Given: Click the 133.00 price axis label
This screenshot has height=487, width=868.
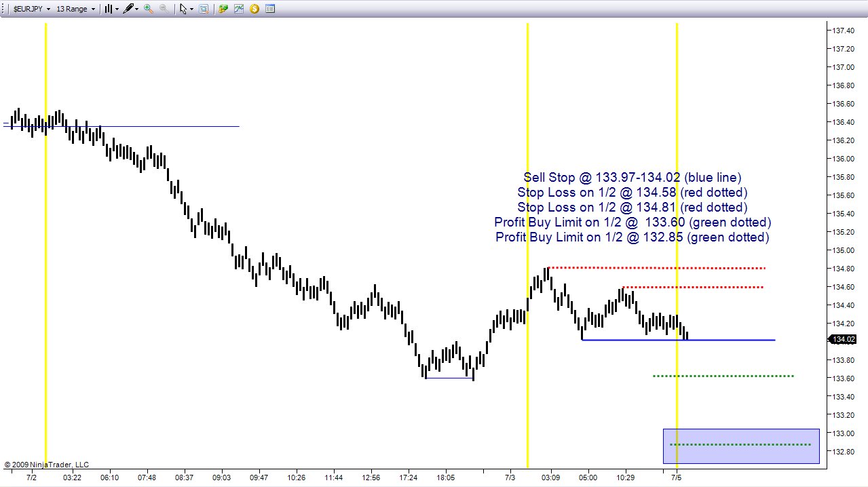Looking at the screenshot, I should tap(844, 433).
